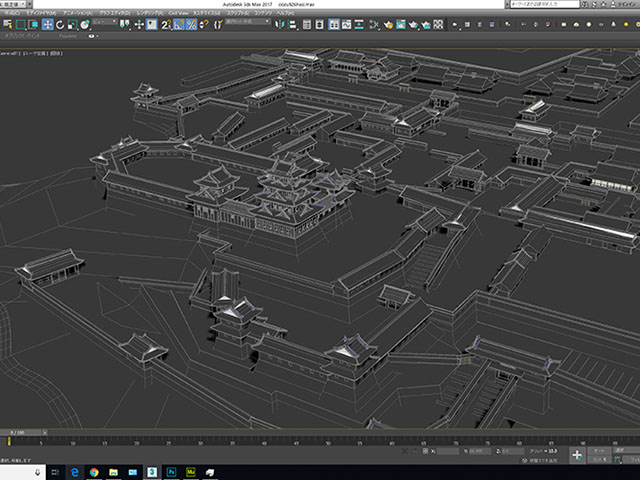Select the Move transform tool
The height and width of the screenshot is (480, 640).
click(x=47, y=25)
